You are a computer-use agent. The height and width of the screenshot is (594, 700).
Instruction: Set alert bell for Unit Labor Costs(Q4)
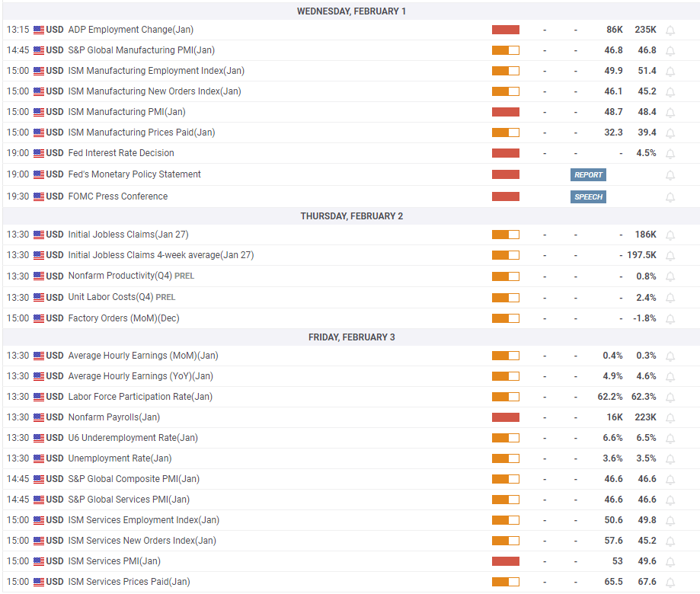(670, 298)
